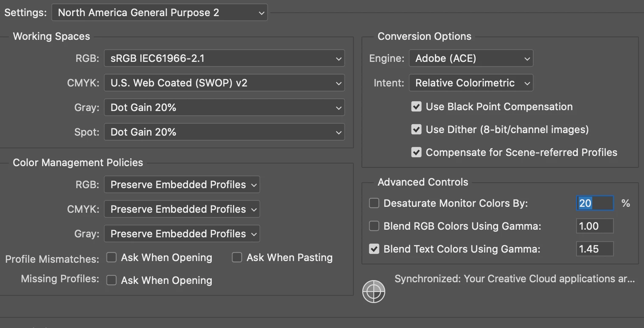
Task: Uncheck Blend Text Colors Using Gamma
Action: [x=374, y=249]
